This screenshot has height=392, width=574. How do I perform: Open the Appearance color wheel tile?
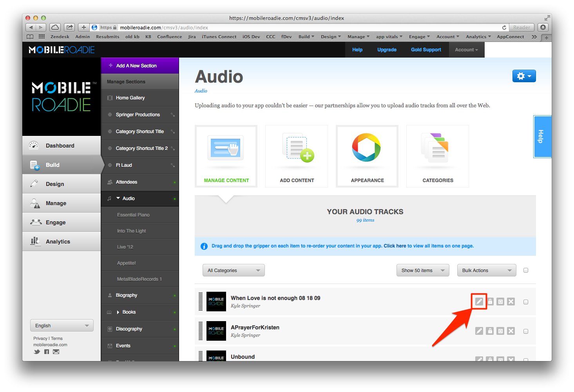coord(367,156)
